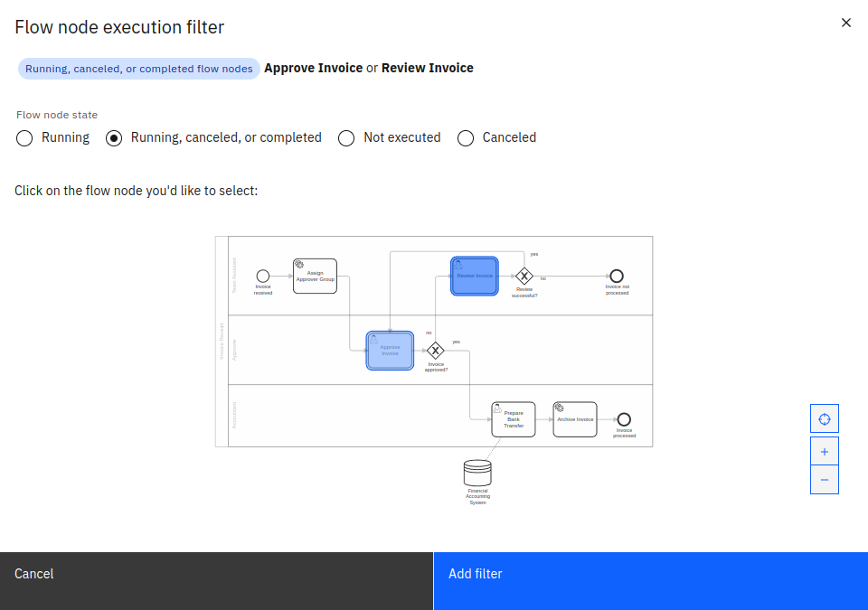Image resolution: width=868 pixels, height=610 pixels.
Task: Zoom in on the process diagram
Action: 824,450
